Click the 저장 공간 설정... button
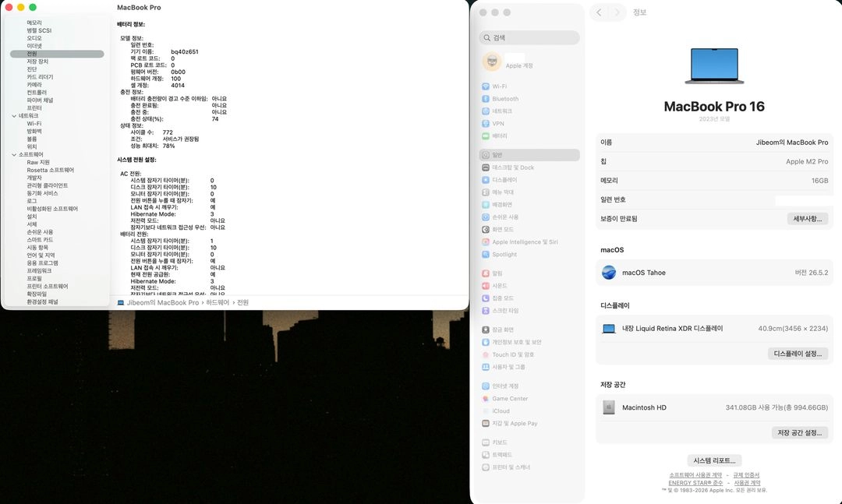Image resolution: width=842 pixels, height=504 pixels. point(800,432)
